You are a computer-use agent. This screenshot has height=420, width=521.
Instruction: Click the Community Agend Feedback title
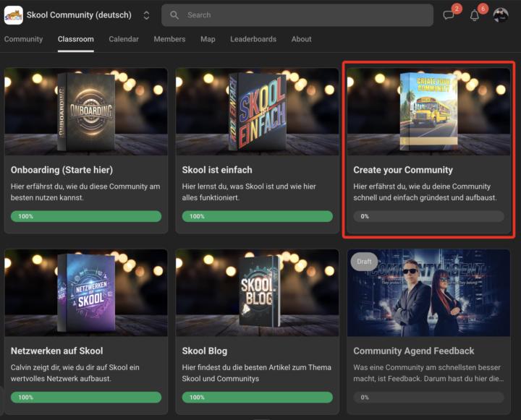pos(414,351)
